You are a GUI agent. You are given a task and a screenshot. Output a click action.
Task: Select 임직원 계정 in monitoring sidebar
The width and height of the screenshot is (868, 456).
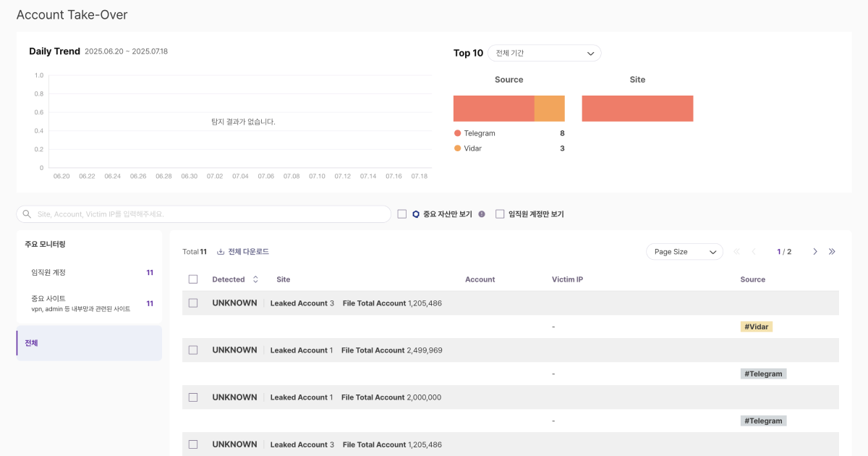pyautogui.click(x=89, y=273)
